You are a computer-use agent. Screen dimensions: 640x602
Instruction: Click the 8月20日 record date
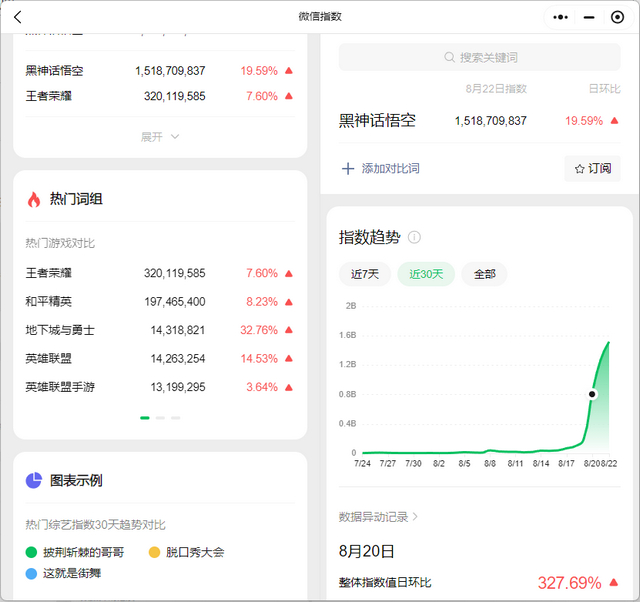click(366, 551)
